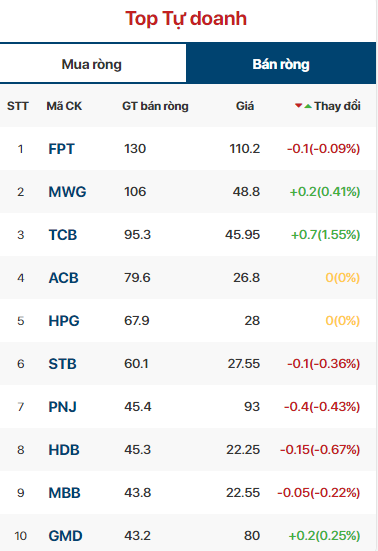Viewport: 378px width, 551px height.
Task: Sort by Giá column header
Action: (245, 106)
